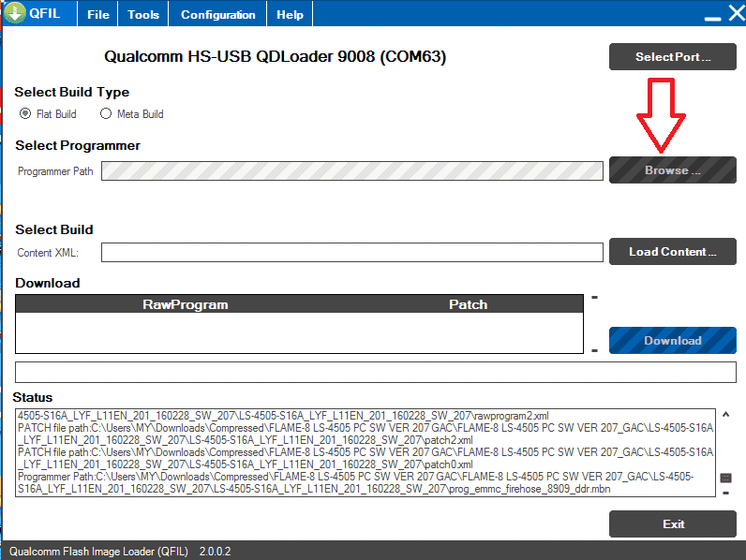The height and width of the screenshot is (560, 746).
Task: Open the Tools menu
Action: click(143, 15)
